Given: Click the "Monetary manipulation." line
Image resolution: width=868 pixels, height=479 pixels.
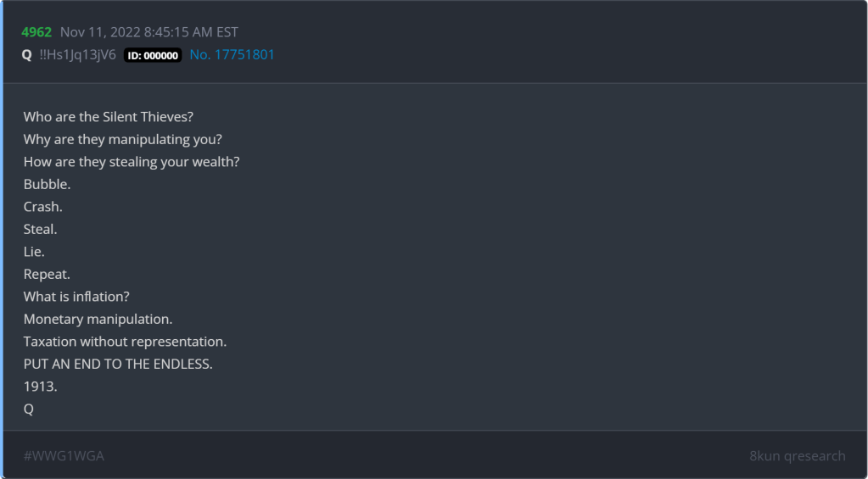Looking at the screenshot, I should pos(98,320).
